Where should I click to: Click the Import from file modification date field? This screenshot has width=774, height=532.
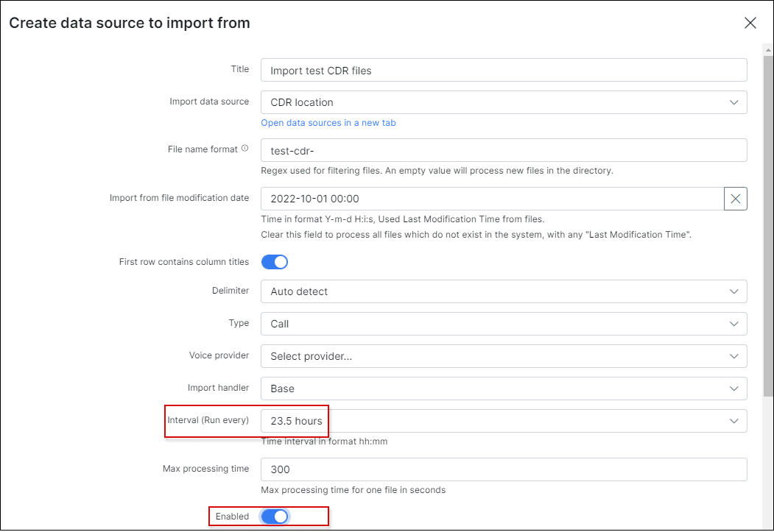pos(492,199)
